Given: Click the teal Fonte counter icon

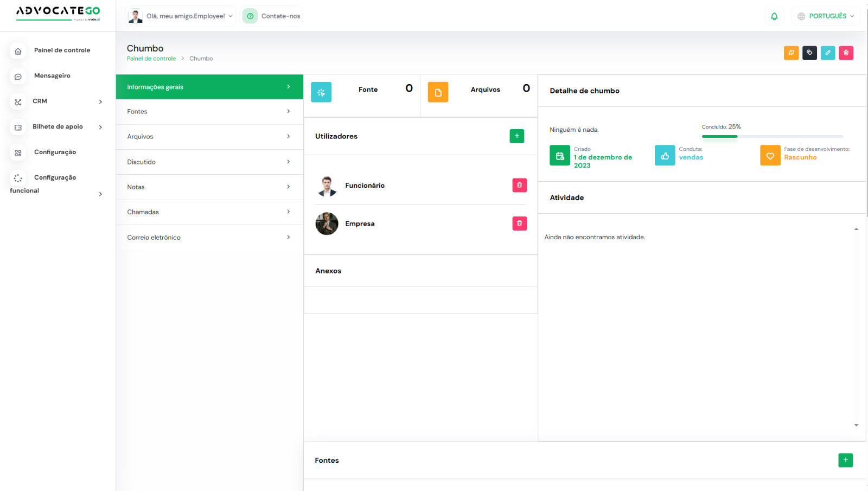Looking at the screenshot, I should (x=321, y=92).
